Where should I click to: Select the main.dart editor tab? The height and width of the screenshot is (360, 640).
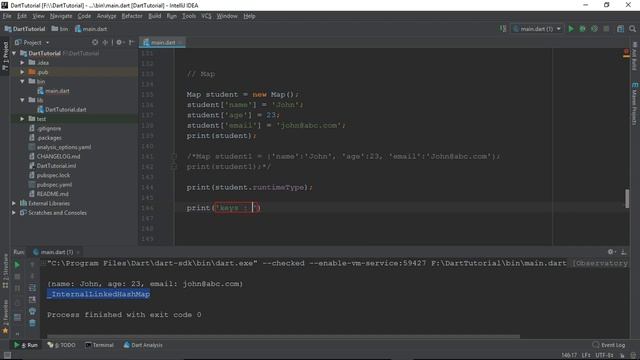[x=162, y=42]
